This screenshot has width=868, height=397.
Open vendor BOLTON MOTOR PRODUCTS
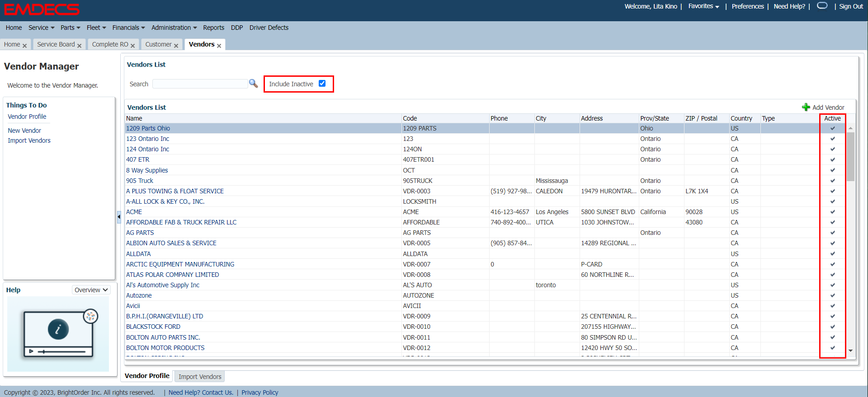[x=165, y=348]
